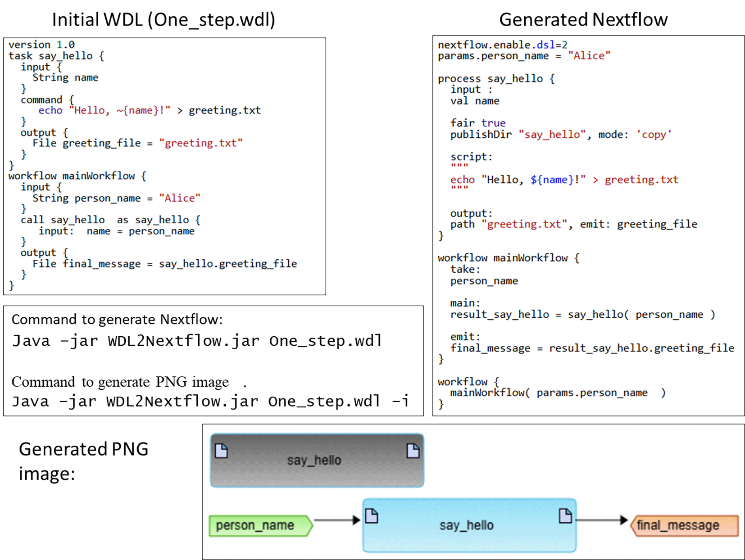The height and width of the screenshot is (560, 745).
Task: Click the blue say_hello node label
Action: coord(466,526)
